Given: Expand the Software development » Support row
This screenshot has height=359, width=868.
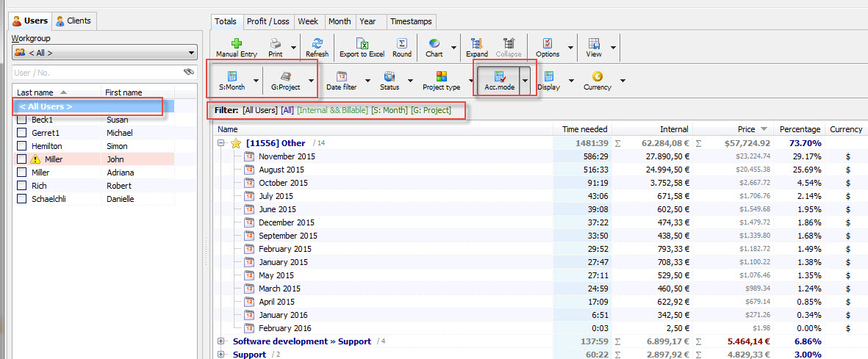Looking at the screenshot, I should pos(221,341).
